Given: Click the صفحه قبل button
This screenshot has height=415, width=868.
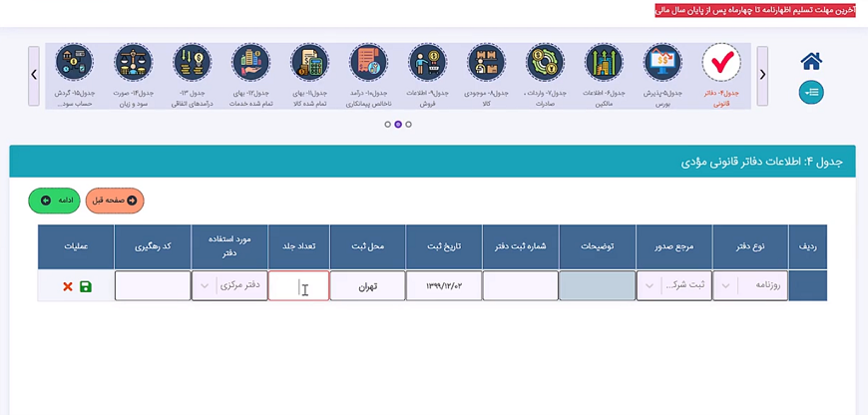Looking at the screenshot, I should coord(115,201).
